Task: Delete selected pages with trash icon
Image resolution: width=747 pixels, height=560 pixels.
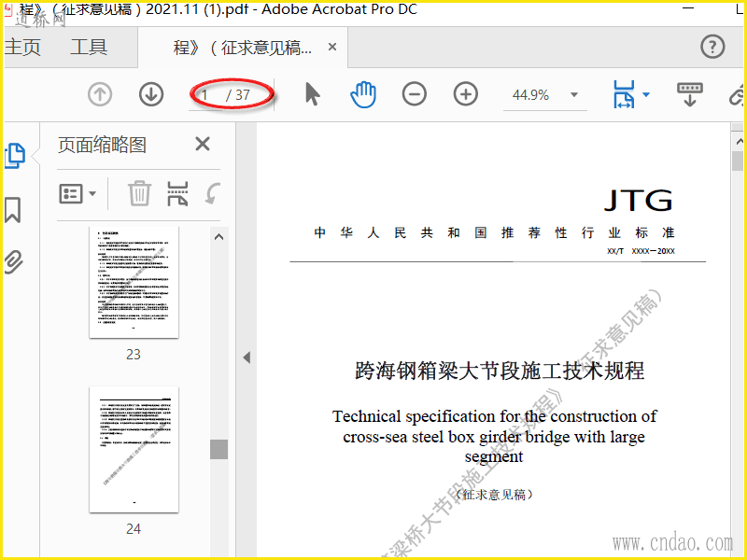Action: [139, 193]
